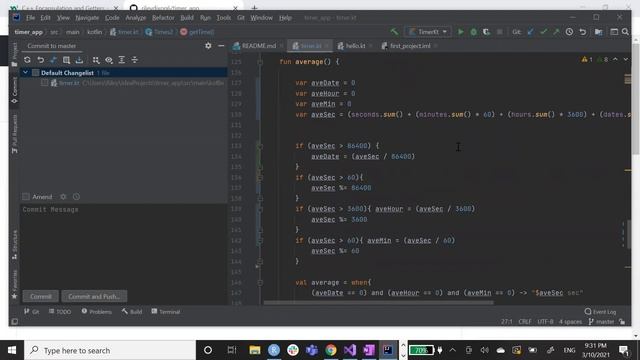Click Rollback icon in Commit panel toolbar
The width and height of the screenshot is (640, 360).
click(40, 60)
